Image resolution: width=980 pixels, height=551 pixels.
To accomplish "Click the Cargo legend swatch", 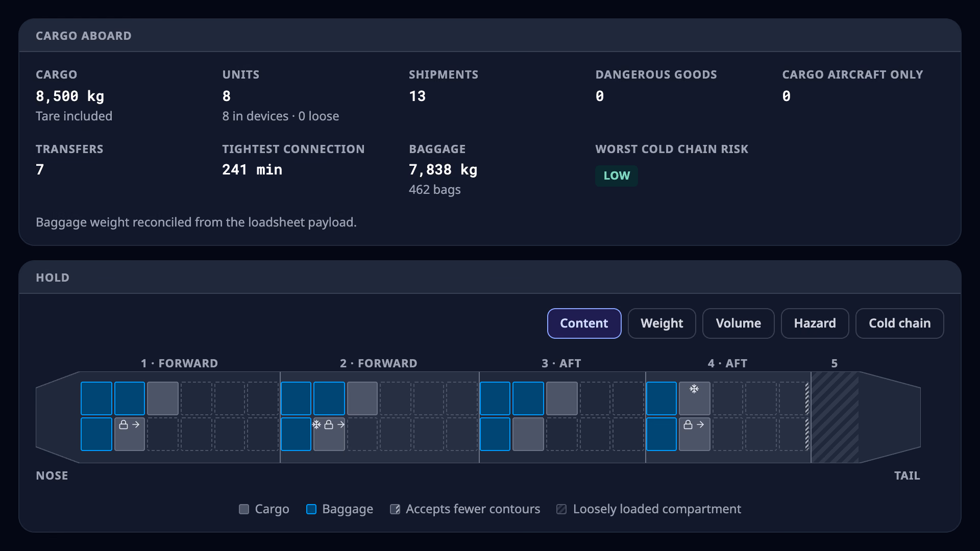I will coord(244,509).
